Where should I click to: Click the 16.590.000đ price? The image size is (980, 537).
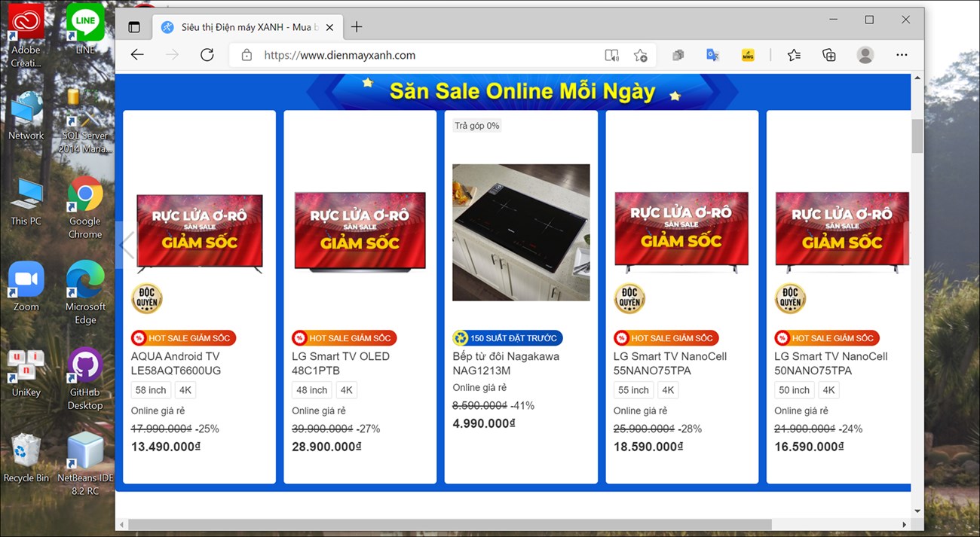point(809,447)
